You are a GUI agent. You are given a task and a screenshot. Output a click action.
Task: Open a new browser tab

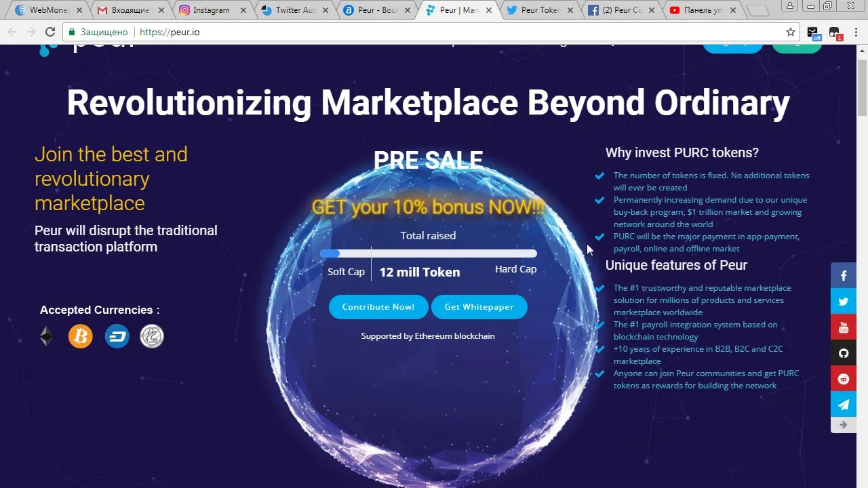757,11
